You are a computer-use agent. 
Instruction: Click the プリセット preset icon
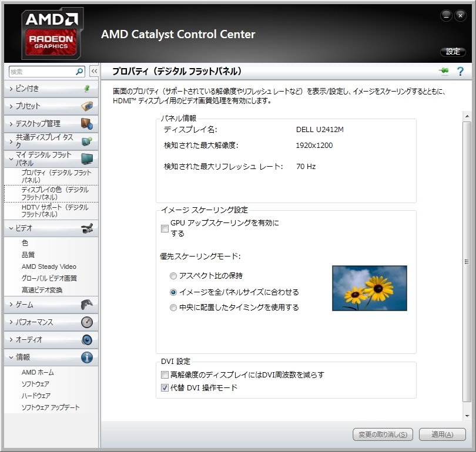point(87,106)
